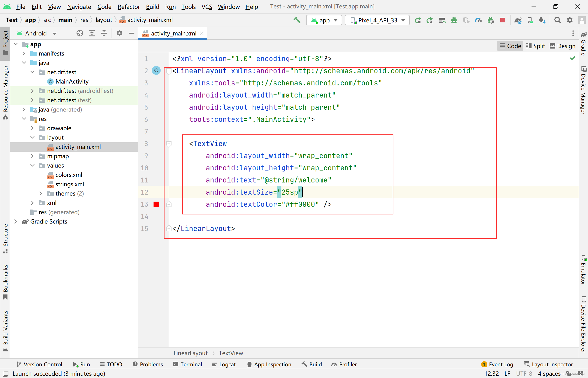Screen dimensions: 588x378
Task: Click the red color swatch in gutter
Action: coord(156,204)
